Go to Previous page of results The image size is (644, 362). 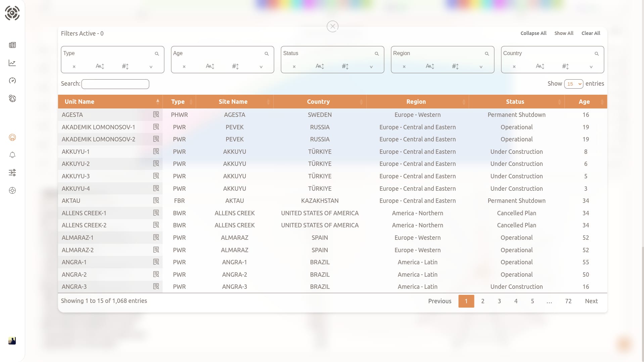(x=440, y=301)
